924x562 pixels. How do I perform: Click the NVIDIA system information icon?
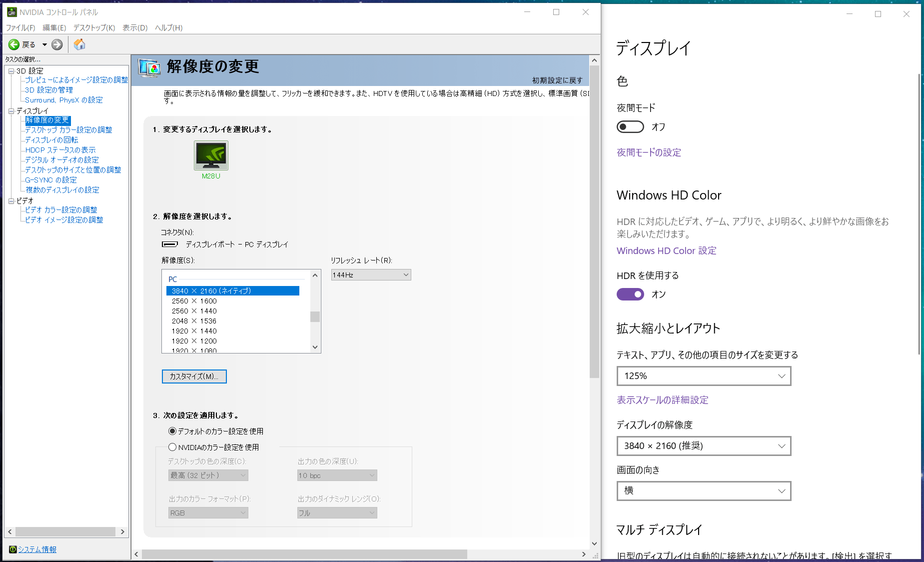[x=13, y=549]
